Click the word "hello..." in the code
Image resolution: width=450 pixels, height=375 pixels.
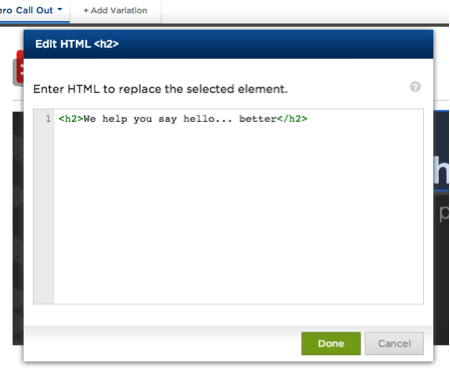[207, 119]
